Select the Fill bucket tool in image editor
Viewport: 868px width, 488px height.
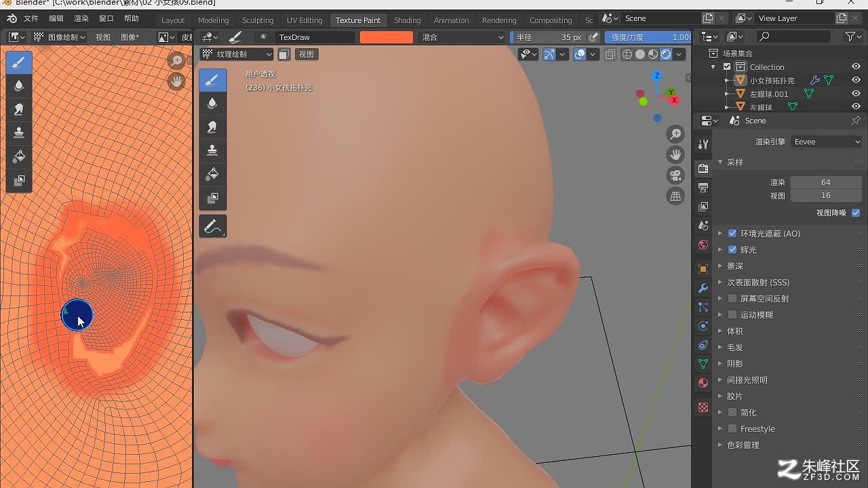(19, 157)
